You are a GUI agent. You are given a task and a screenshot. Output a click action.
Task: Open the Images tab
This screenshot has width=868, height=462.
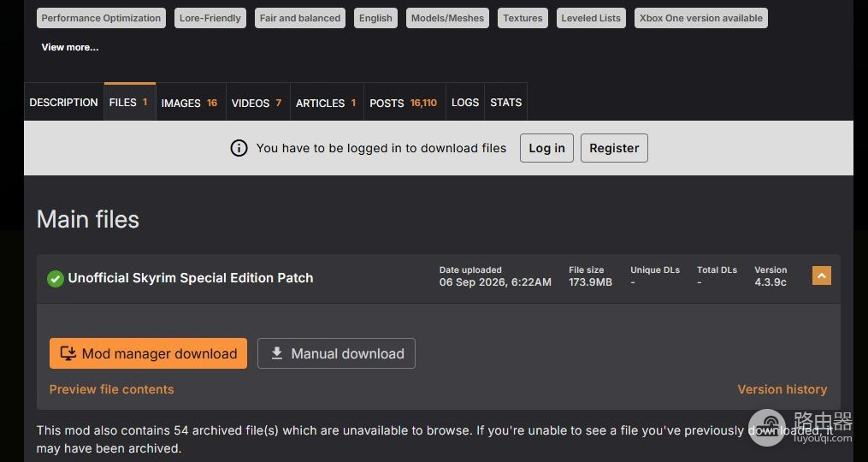tap(191, 103)
